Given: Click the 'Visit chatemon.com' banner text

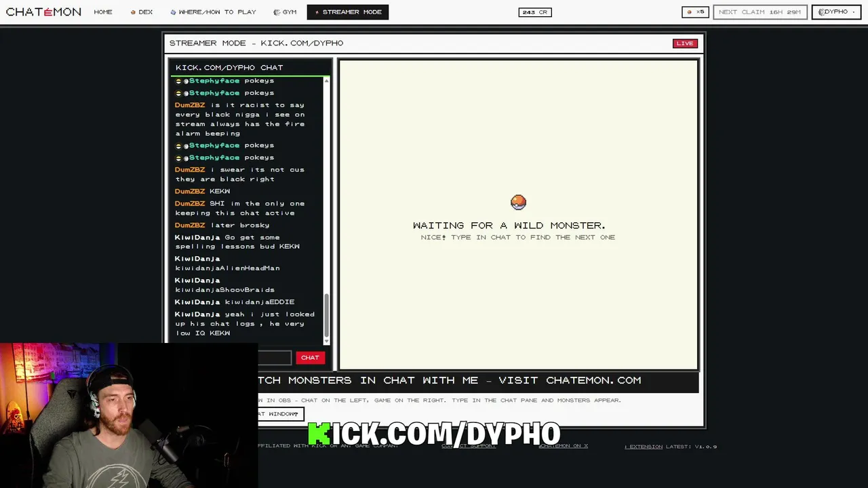Looking at the screenshot, I should coord(570,380).
